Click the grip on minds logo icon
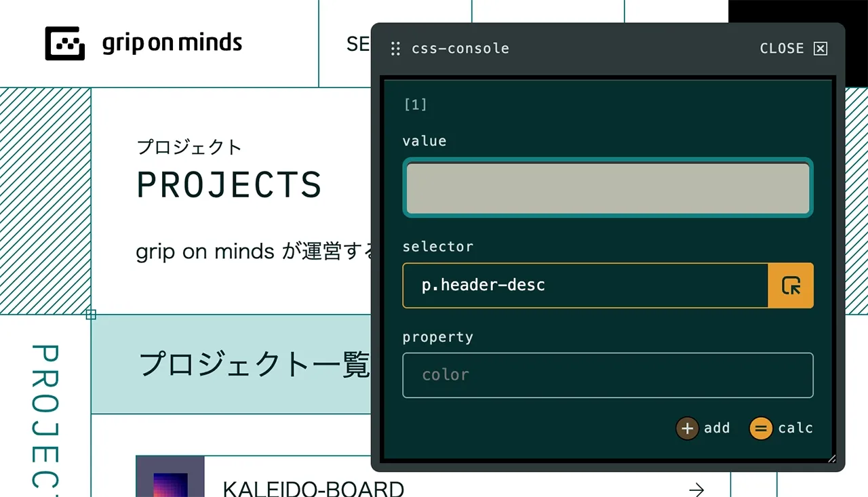Screen dimensions: 868x497 64,44
